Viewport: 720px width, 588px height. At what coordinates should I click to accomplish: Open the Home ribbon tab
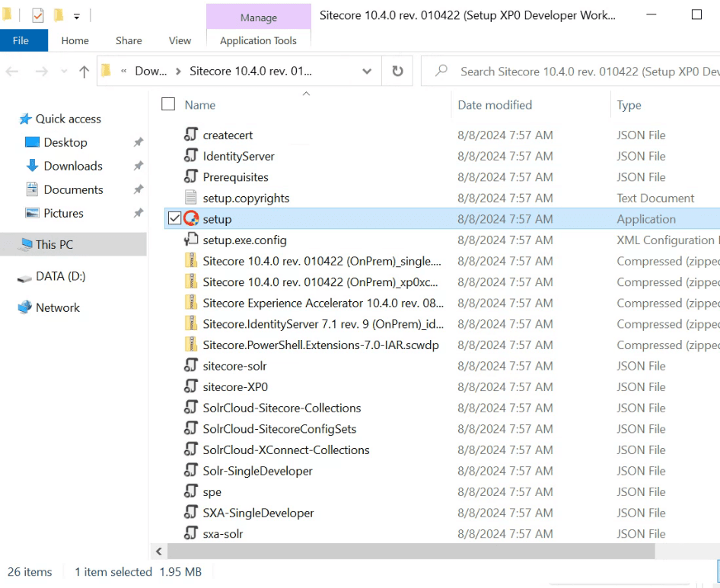[75, 40]
